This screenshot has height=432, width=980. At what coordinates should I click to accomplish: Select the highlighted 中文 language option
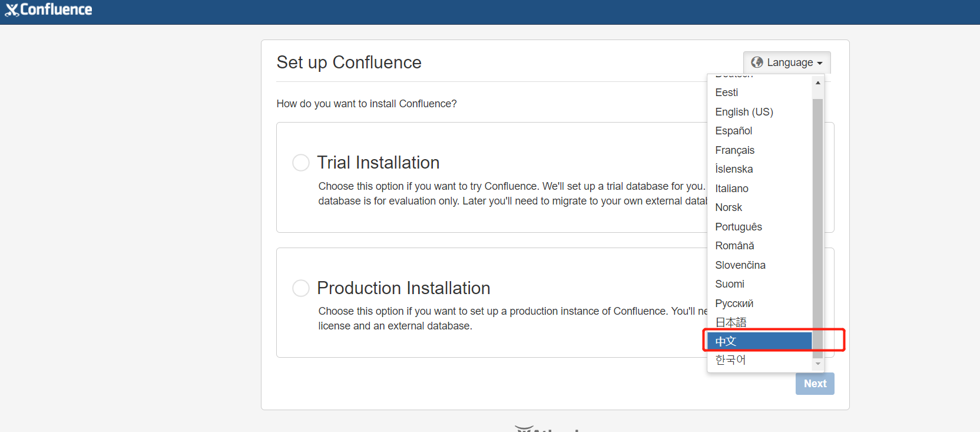(x=760, y=341)
